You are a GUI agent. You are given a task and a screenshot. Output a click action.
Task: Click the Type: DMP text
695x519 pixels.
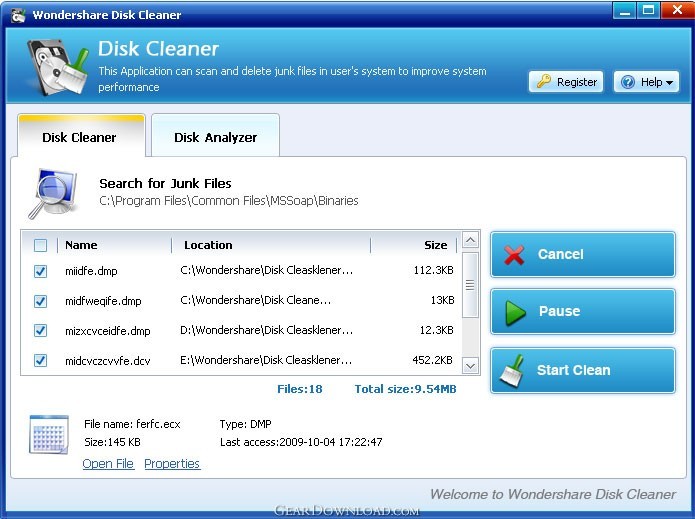click(246, 424)
